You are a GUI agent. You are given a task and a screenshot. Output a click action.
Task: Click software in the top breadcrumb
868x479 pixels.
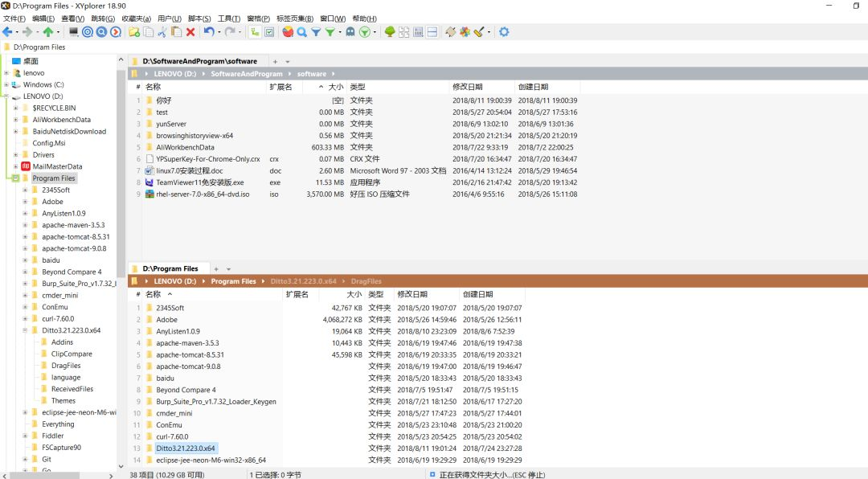pyautogui.click(x=312, y=74)
